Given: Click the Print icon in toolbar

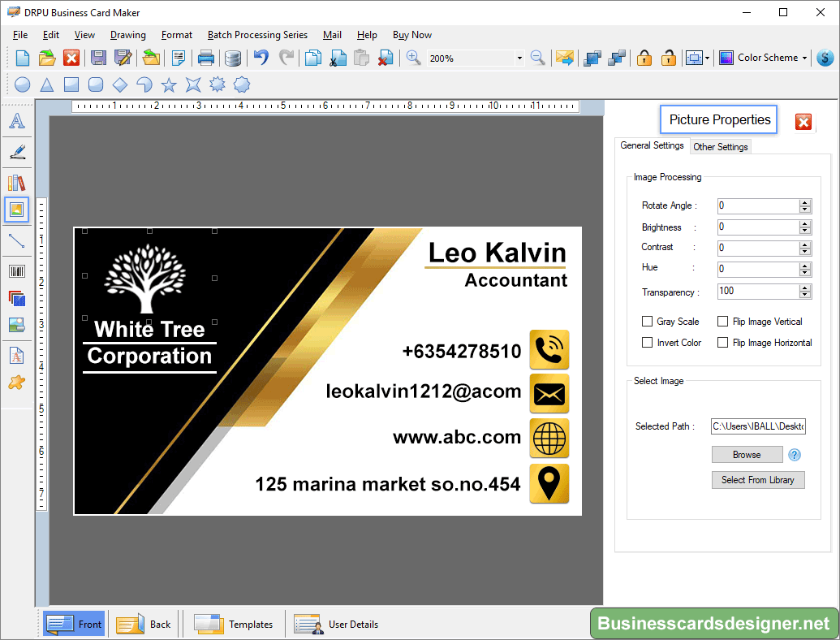Looking at the screenshot, I should [205, 58].
